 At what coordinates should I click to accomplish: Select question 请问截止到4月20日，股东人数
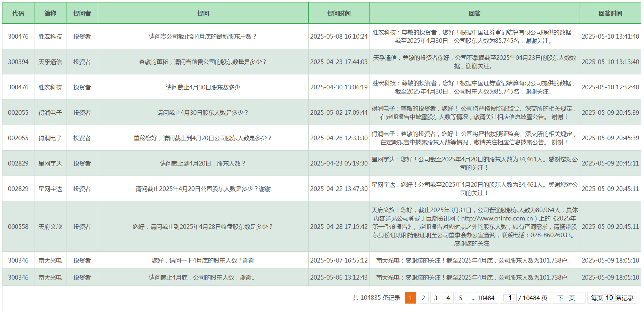(x=203, y=163)
